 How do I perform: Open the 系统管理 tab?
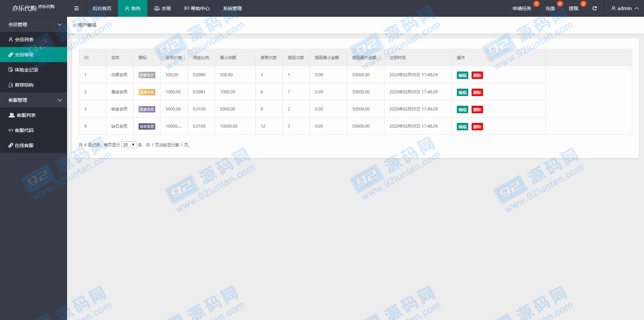pyautogui.click(x=232, y=8)
